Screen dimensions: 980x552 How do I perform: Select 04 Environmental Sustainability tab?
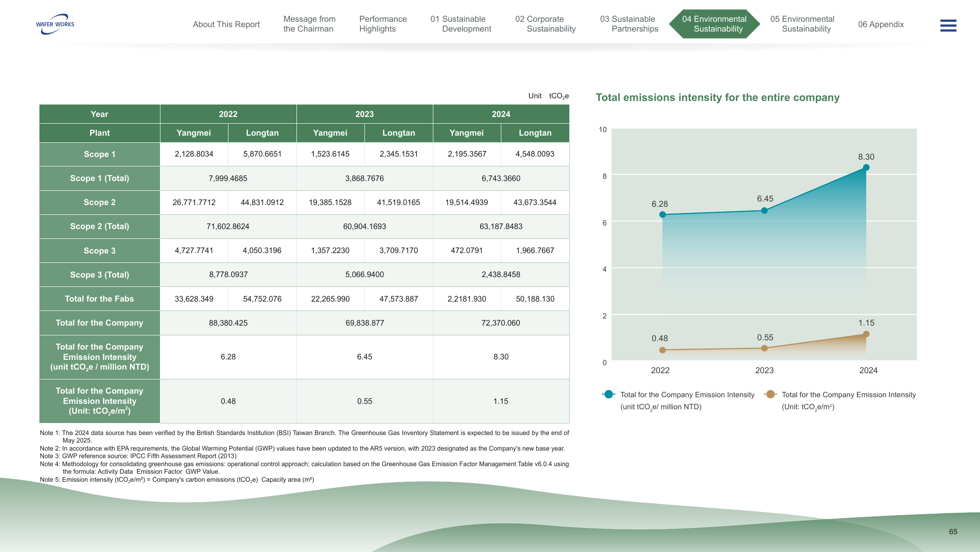(x=714, y=24)
